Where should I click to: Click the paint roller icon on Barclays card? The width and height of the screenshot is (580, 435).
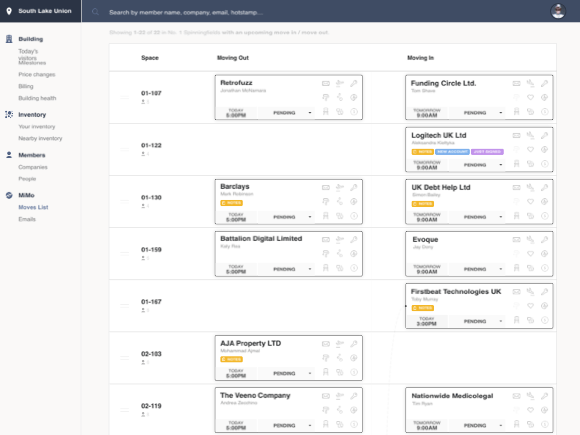(326, 202)
